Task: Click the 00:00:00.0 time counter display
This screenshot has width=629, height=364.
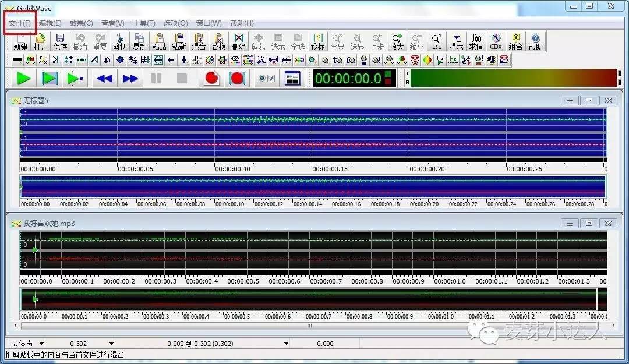Action: click(x=354, y=78)
